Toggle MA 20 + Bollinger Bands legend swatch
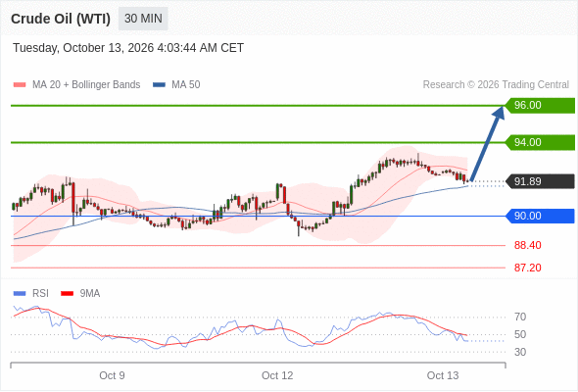Screen dimensions: 578x392 point(20,85)
